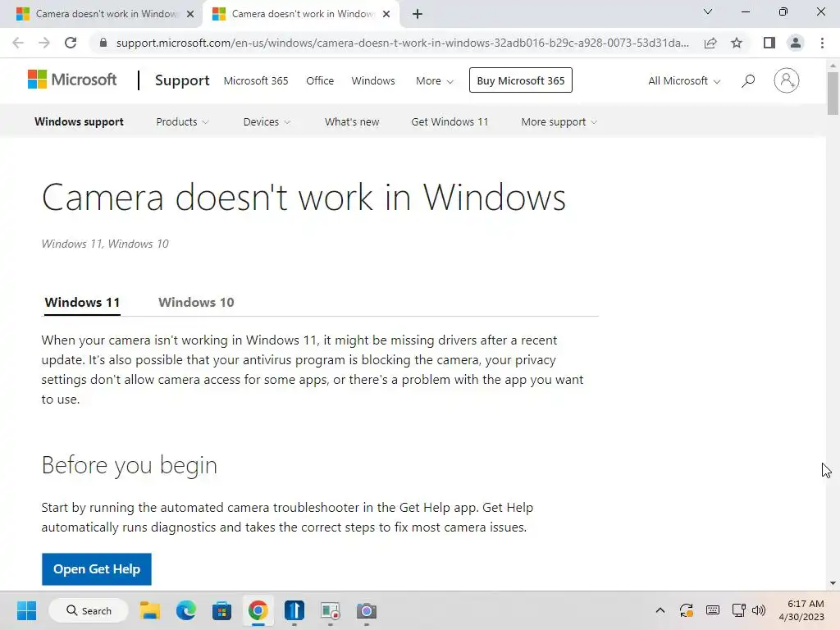840x630 pixels.
Task: Go to the Support home link
Action: click(182, 80)
